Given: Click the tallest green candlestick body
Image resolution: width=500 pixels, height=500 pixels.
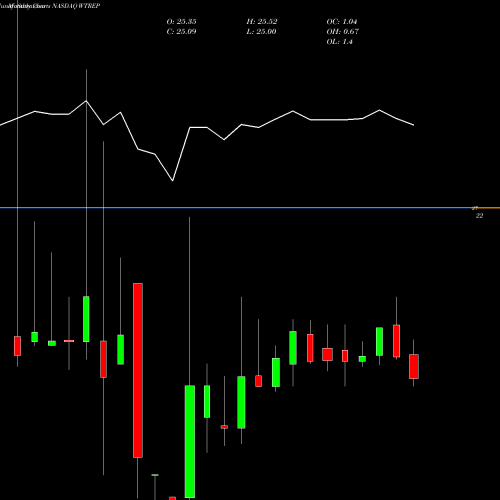Looking at the screenshot, I should (190, 441).
